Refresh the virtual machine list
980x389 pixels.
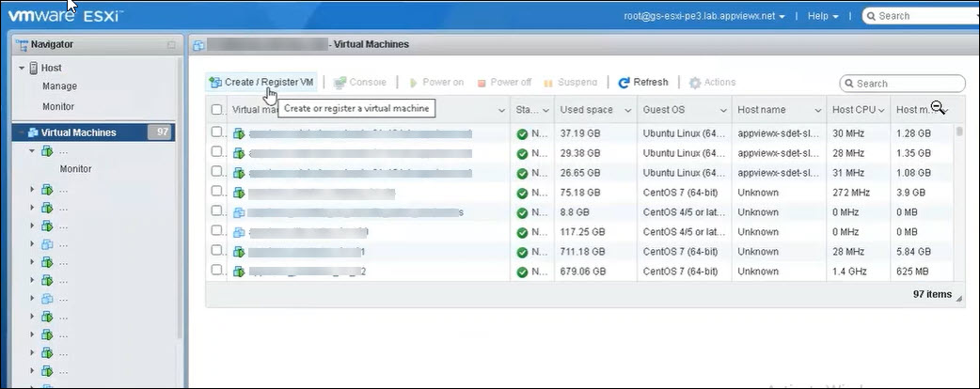pos(643,83)
